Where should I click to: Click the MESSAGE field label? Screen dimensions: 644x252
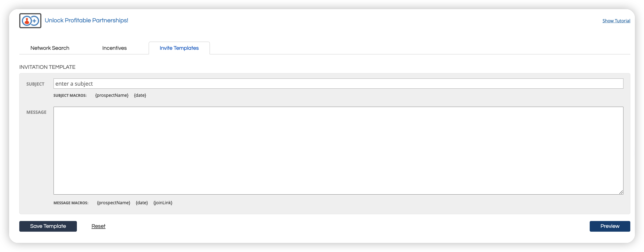click(36, 112)
